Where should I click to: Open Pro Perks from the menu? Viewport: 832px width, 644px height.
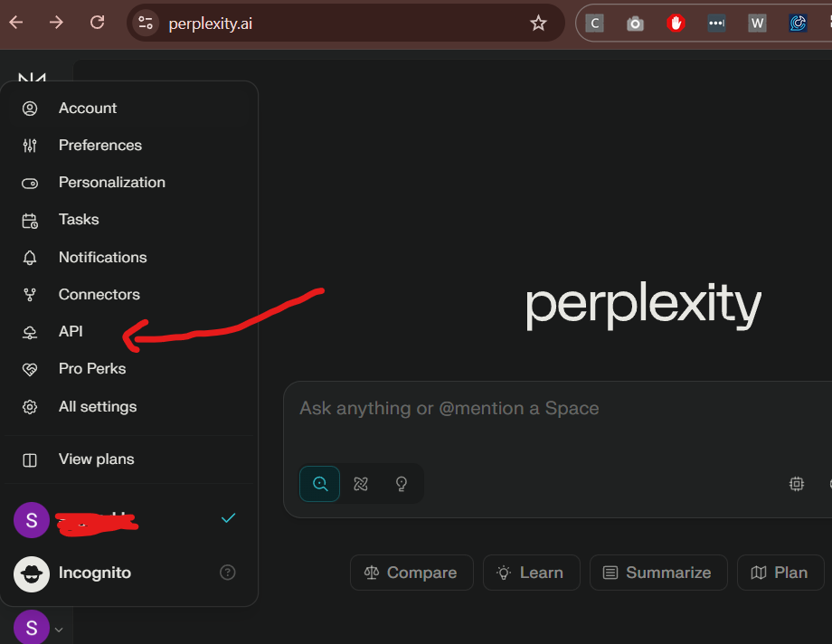[x=129, y=369]
